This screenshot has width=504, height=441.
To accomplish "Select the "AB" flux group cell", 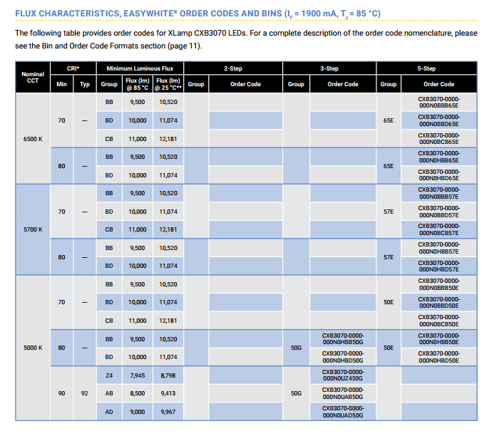I will [109, 393].
